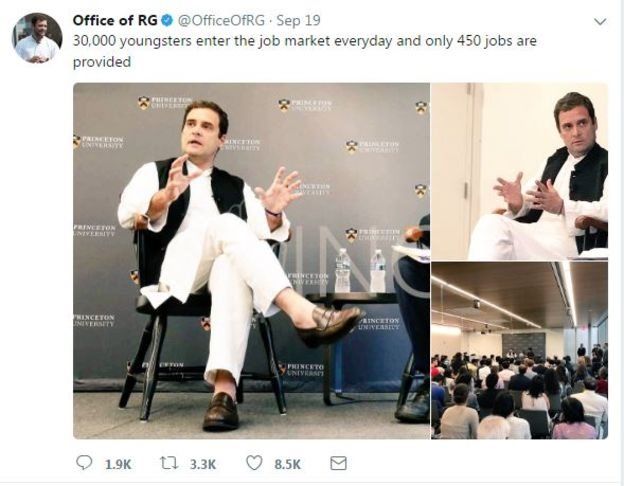Screen dimensions: 624x486
Task: Click the 1.9K reply count
Action: [x=117, y=464]
